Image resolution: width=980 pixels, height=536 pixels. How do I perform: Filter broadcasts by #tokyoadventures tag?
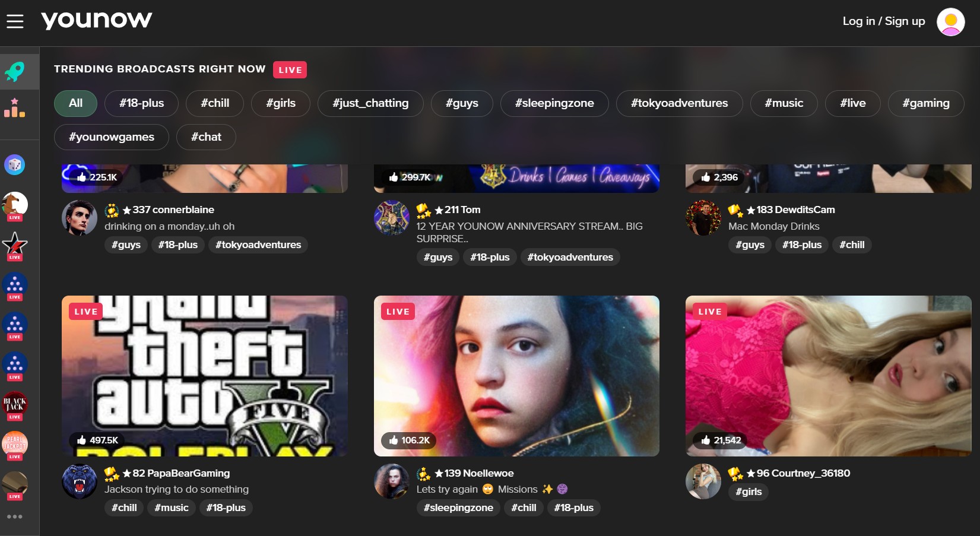click(679, 103)
